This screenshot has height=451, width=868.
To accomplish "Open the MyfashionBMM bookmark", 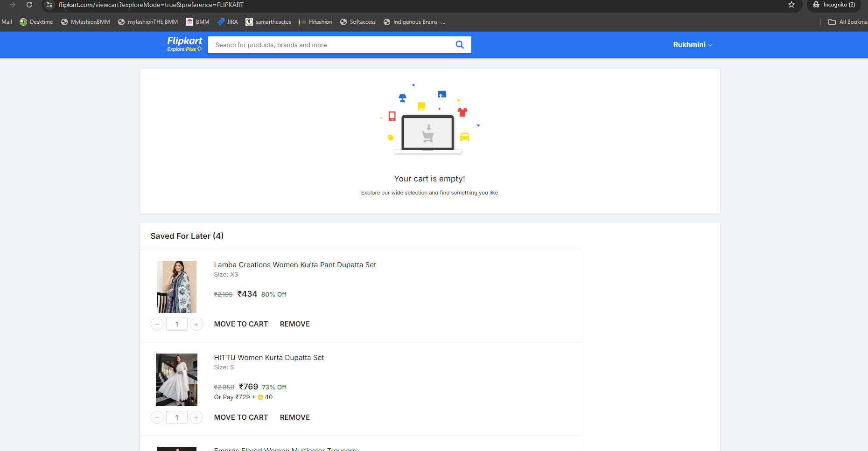I will click(x=85, y=22).
